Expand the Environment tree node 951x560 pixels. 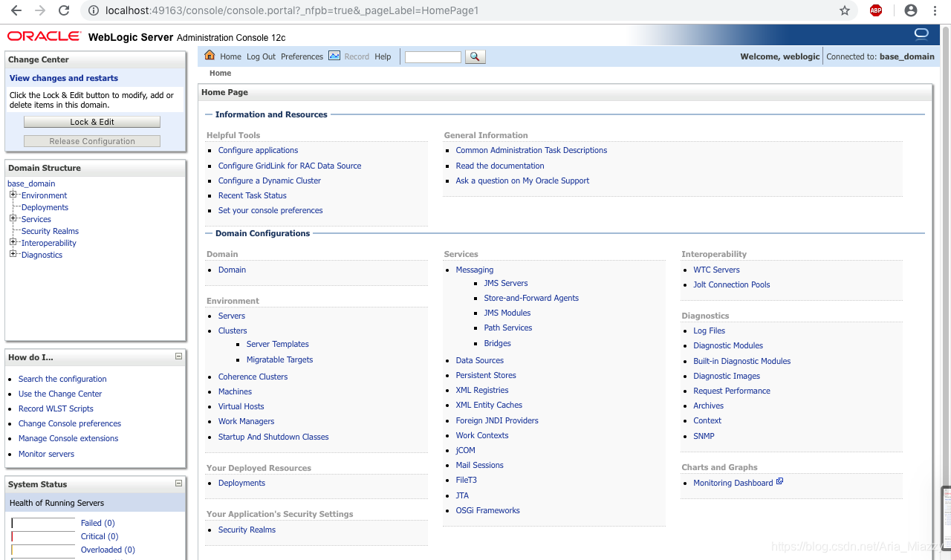(13, 195)
